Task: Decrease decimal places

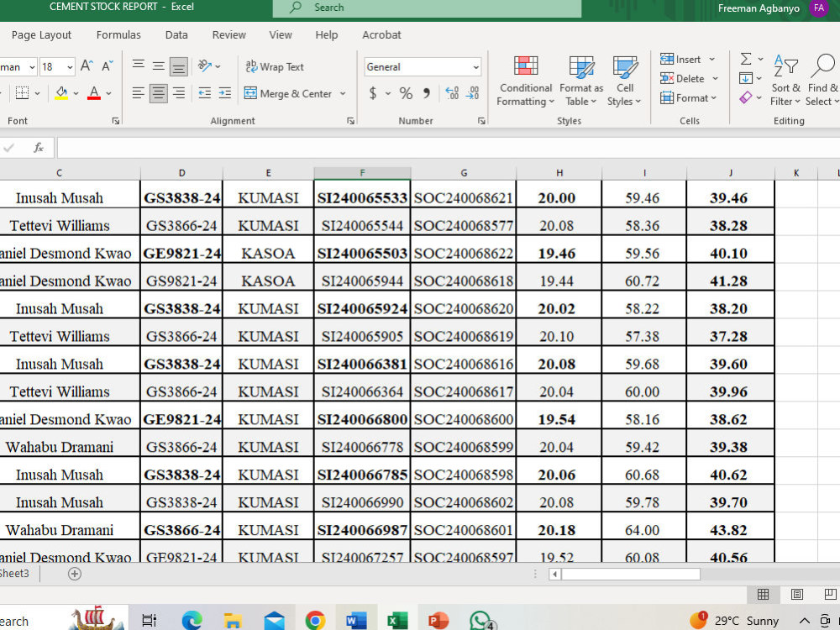Action: click(472, 93)
